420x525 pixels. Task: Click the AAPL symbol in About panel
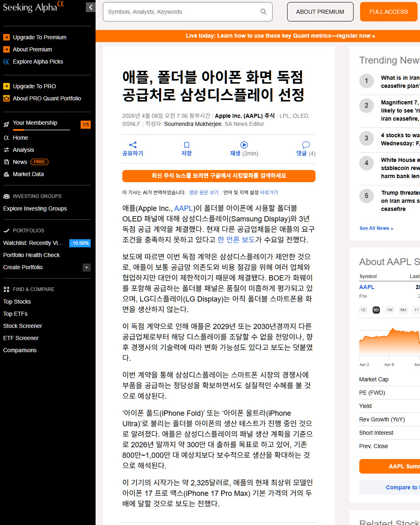[367, 287]
